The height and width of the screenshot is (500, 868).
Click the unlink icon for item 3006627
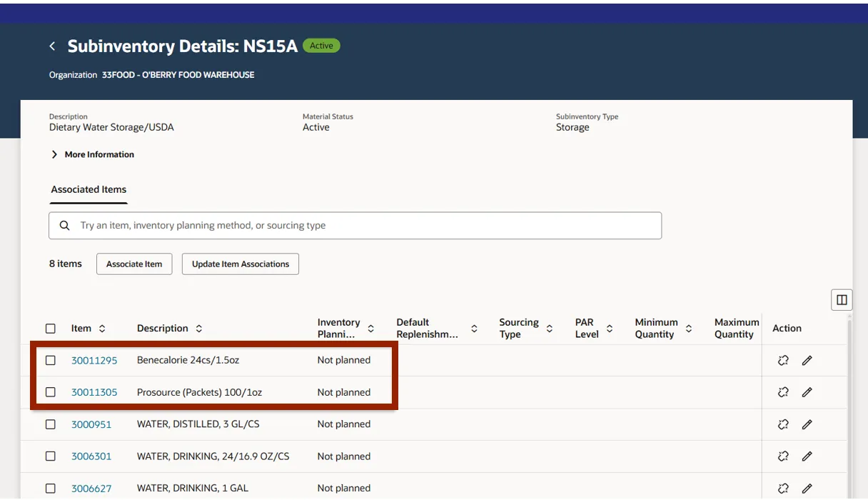click(x=783, y=489)
